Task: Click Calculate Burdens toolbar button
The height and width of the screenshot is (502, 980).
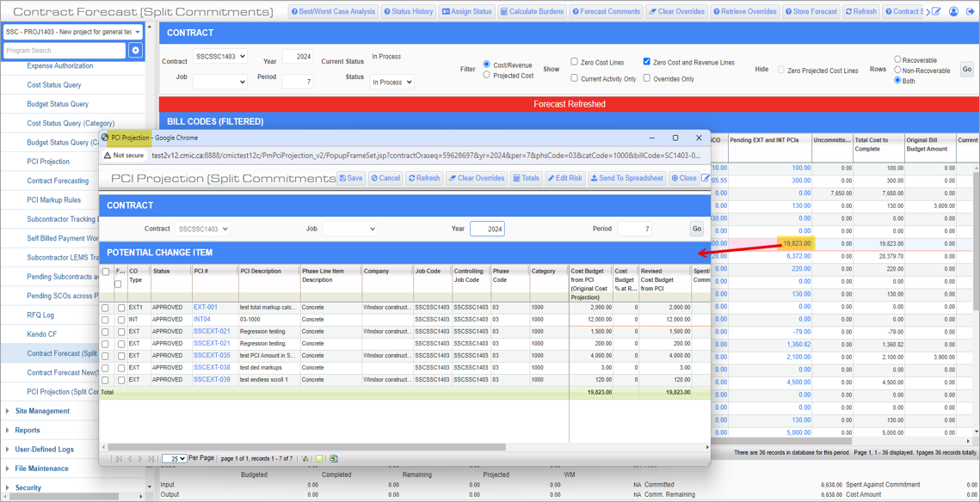Action: pos(533,12)
